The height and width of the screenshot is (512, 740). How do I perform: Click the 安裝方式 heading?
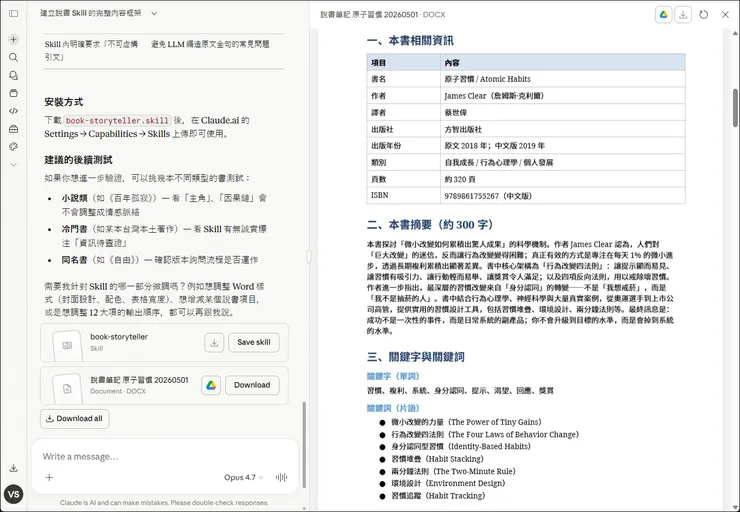[64, 101]
